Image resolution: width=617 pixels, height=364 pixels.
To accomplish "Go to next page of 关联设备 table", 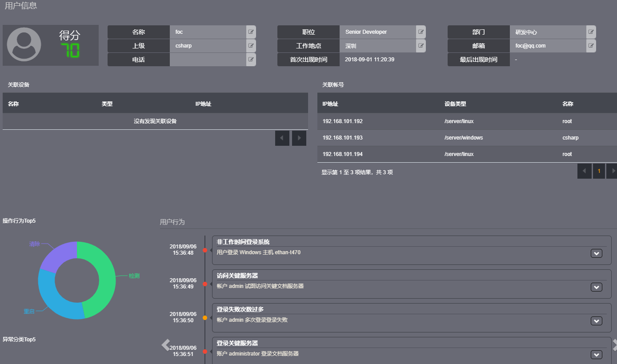I will click(299, 138).
